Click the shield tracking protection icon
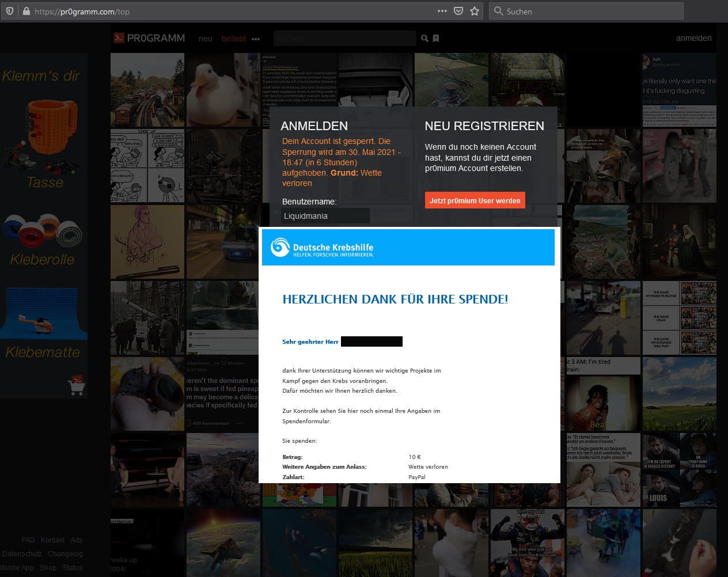The height and width of the screenshot is (577, 728). [x=10, y=11]
